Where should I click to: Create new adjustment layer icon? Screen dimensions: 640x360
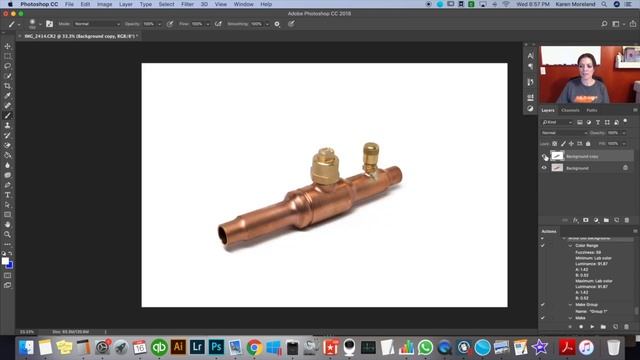tap(596, 220)
